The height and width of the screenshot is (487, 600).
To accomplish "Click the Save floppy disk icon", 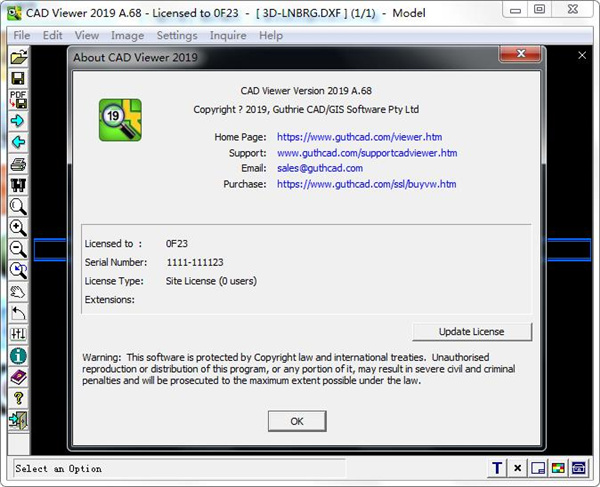I will pos(18,78).
